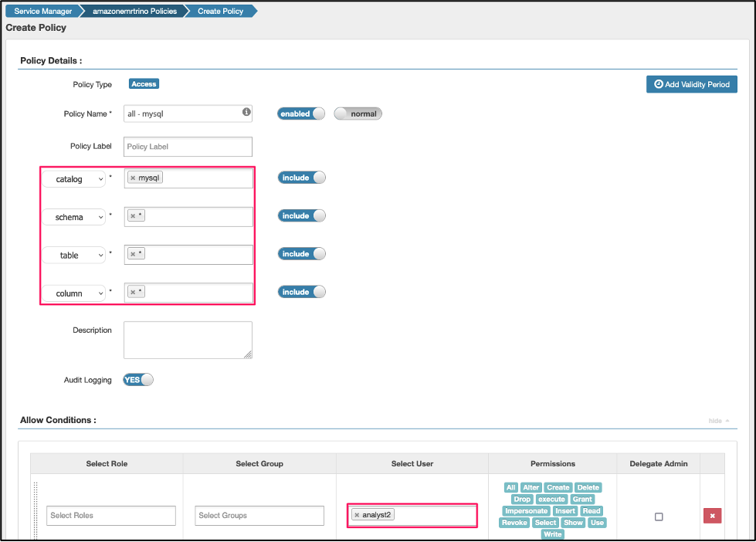Select Create Policy breadcrumb

tap(220, 11)
